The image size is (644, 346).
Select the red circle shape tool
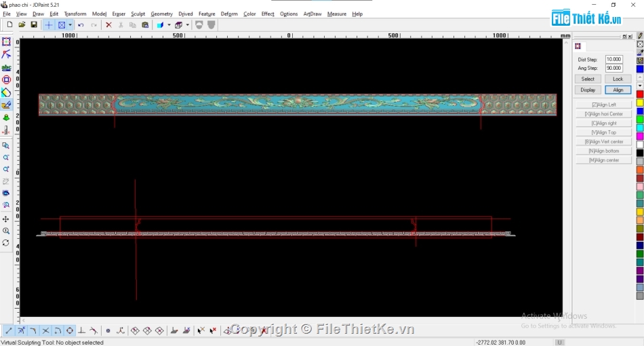6,80
